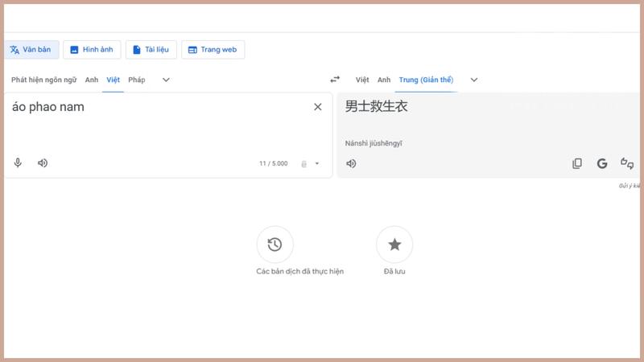
Task: Choose Phát hiện ngôn ngữ source option
Action: (44, 80)
